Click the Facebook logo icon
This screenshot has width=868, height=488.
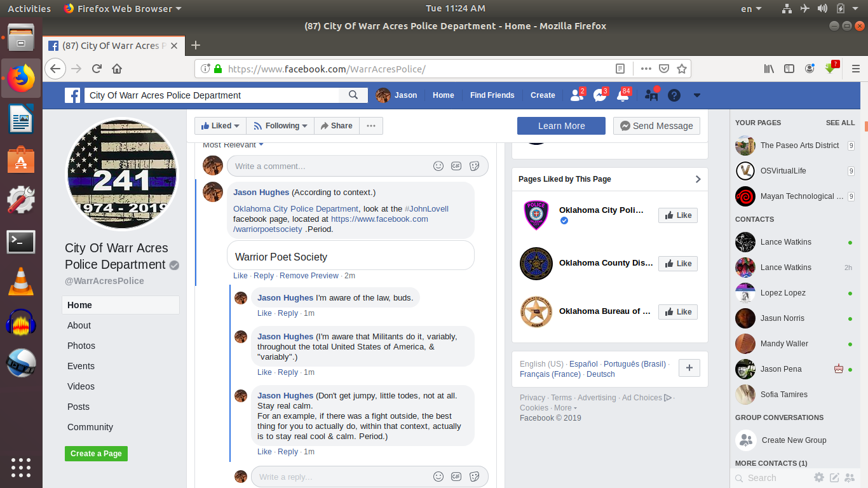[x=73, y=95]
